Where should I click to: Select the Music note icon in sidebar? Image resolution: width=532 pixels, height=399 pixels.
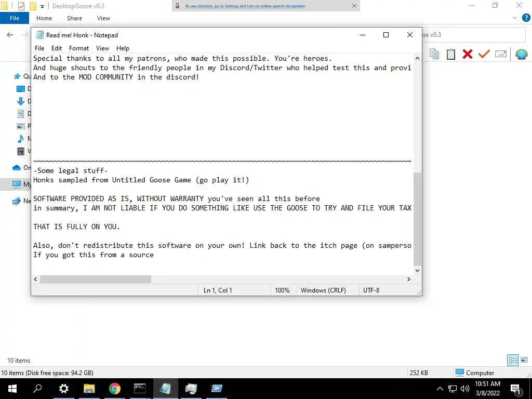coord(21,138)
